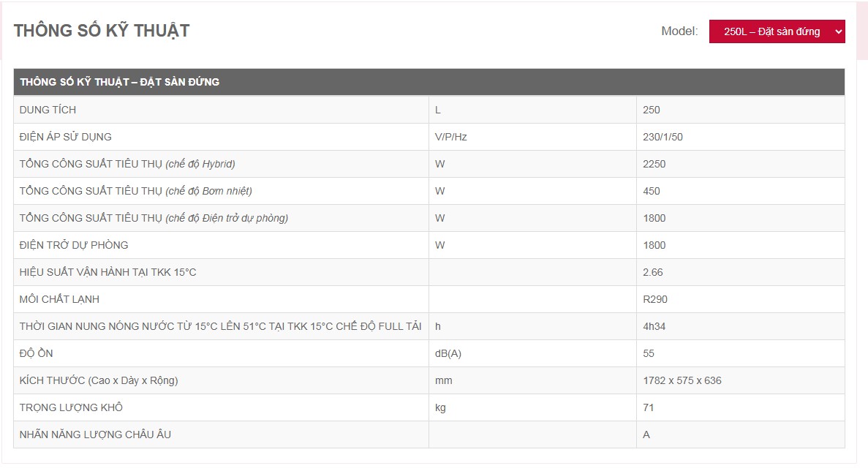Select the "THỜI GIAN NUNG NÓNG NƯỚC" row label
Screen dimensions: 868x474
(220, 326)
